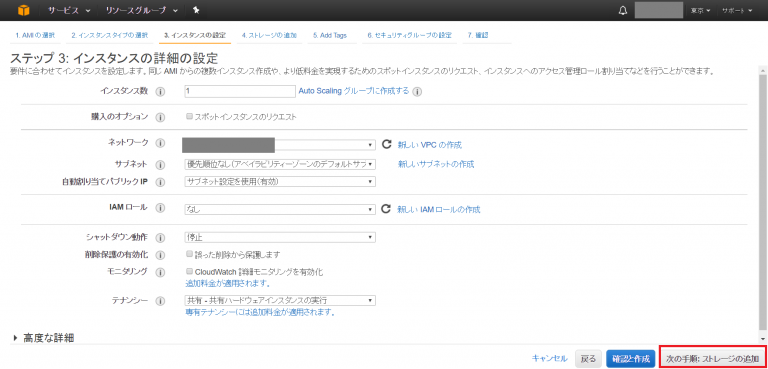Open the サブネット dropdown
This screenshot has height=369, width=768.
[x=280, y=164]
